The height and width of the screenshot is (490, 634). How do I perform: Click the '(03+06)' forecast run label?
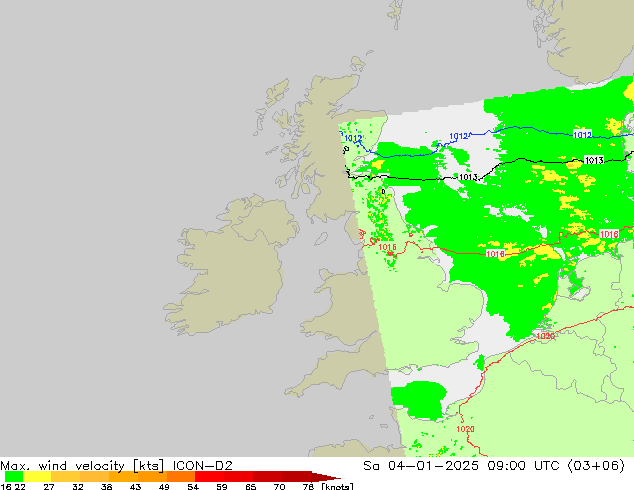[x=596, y=466]
